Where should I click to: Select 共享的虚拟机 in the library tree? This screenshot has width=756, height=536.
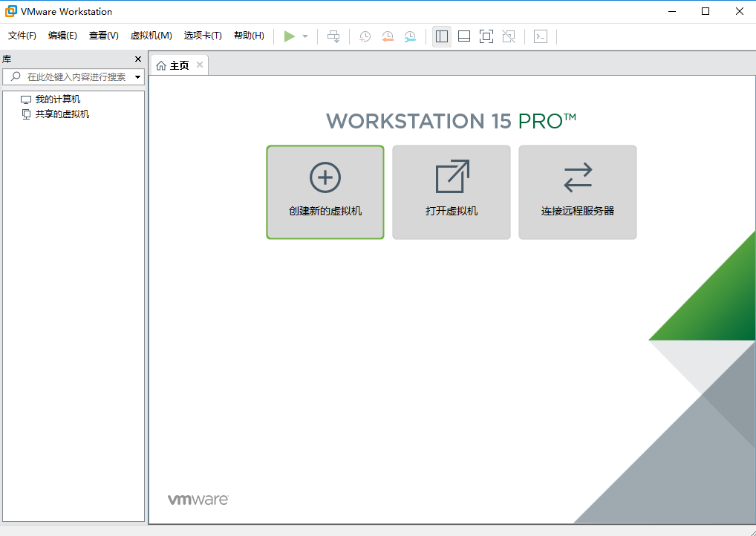[56, 114]
